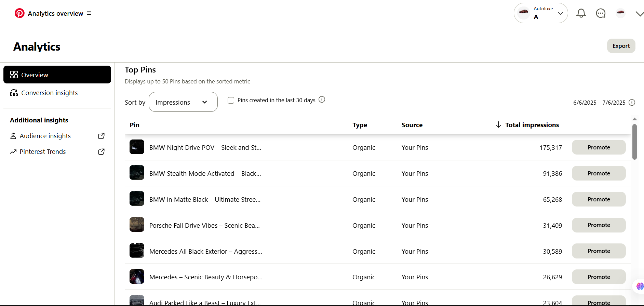The height and width of the screenshot is (306, 644).
Task: Expand the accounts chevron at far right
Action: (640, 14)
